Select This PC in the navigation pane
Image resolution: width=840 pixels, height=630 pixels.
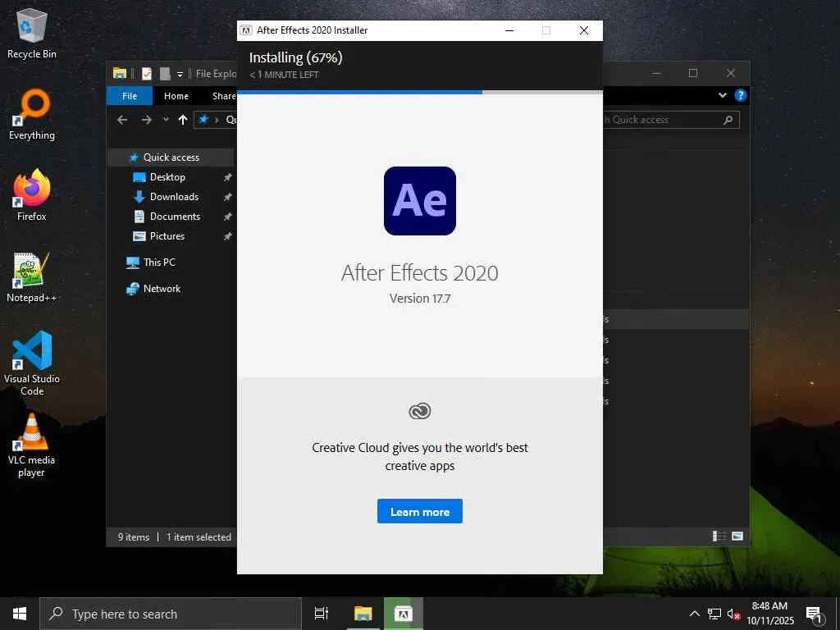pos(159,262)
